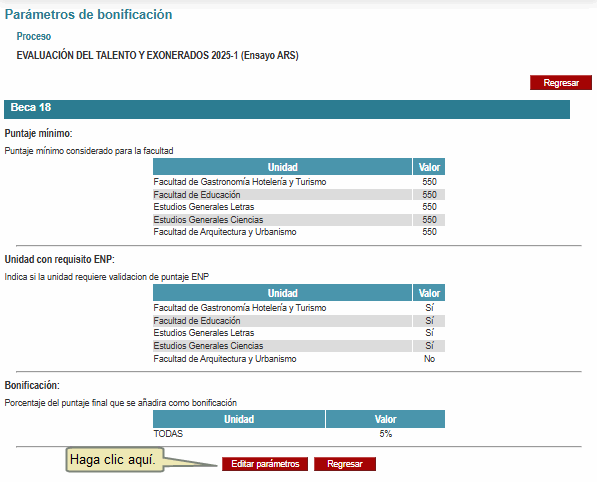Select the No value for Arquitectura y Urbanismo
Viewport: 597px width, 482px height.
pyautogui.click(x=429, y=359)
